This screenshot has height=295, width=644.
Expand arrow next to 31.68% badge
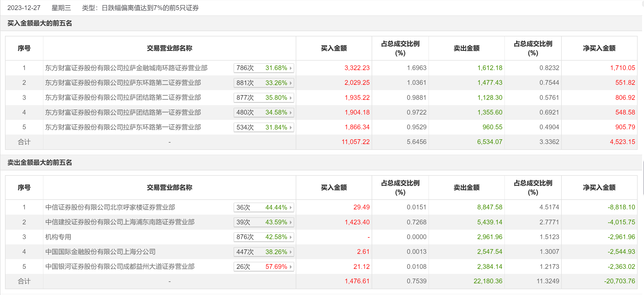tap(291, 68)
